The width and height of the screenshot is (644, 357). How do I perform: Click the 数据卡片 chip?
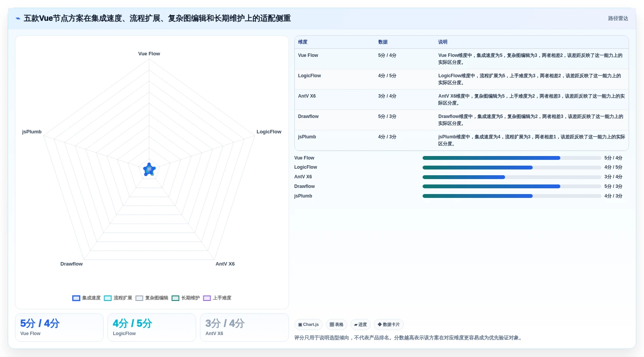coord(389,325)
